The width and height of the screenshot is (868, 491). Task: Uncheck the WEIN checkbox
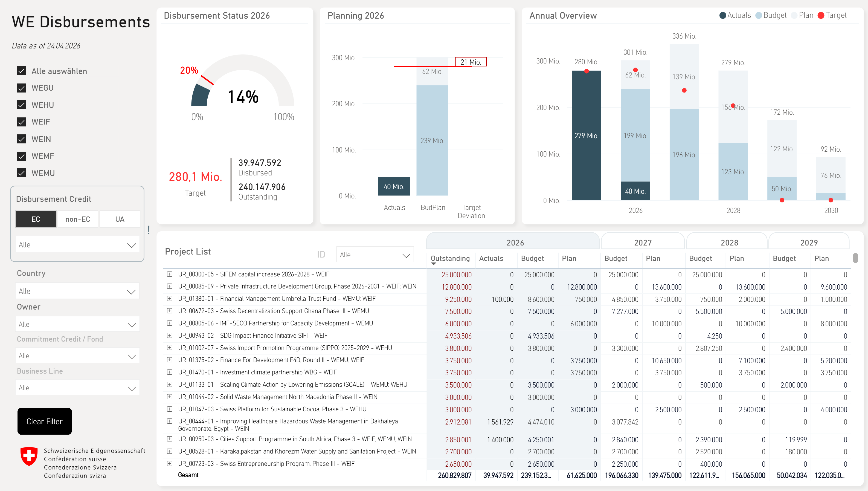click(21, 139)
